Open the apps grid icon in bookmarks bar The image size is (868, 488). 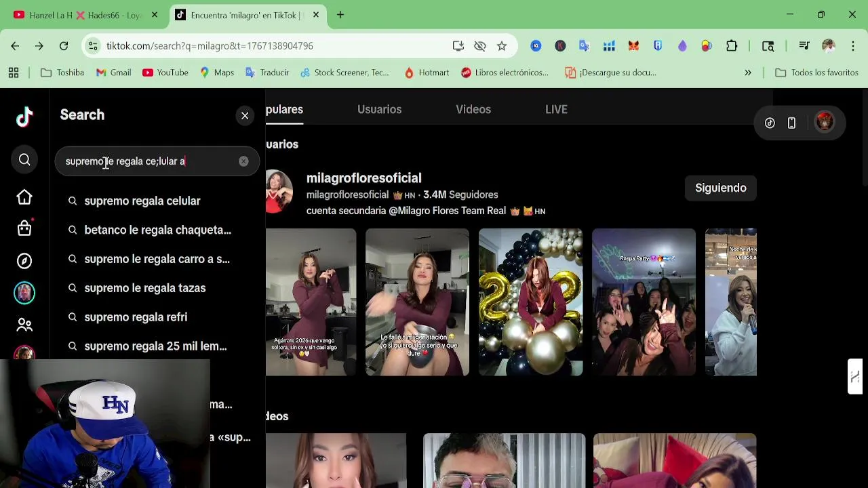point(14,73)
